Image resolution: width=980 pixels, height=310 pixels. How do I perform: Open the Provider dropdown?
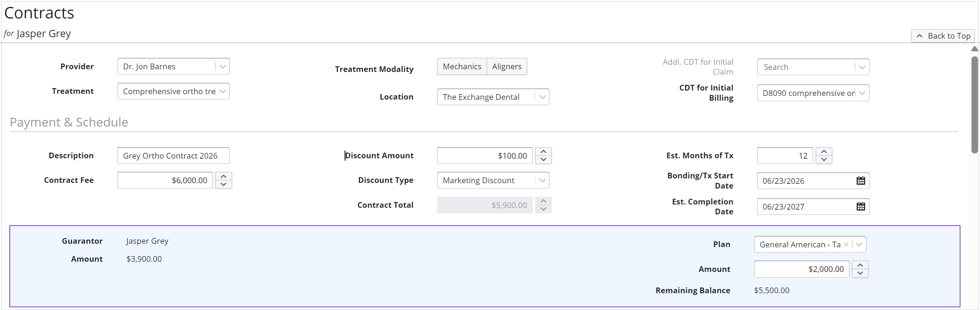[173, 67]
